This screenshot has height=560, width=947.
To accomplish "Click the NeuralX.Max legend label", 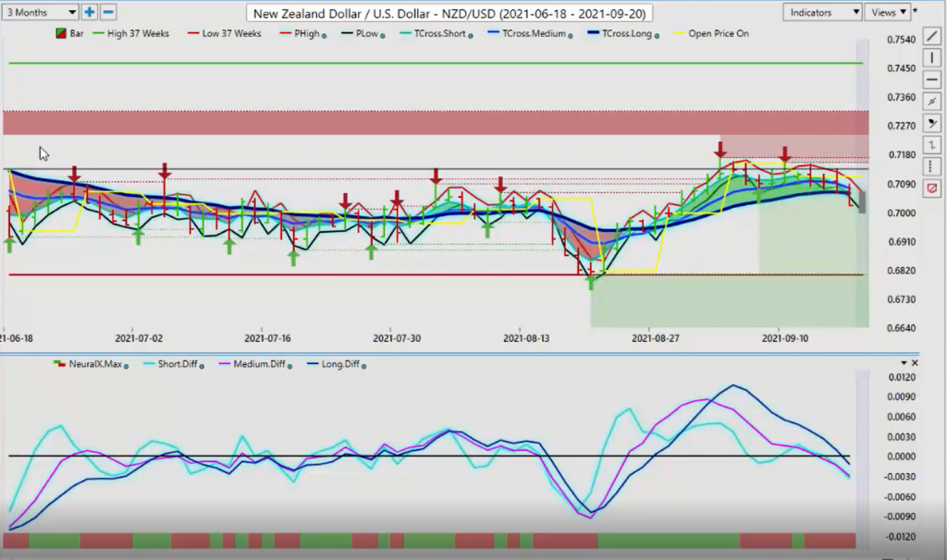I will coord(95,364).
